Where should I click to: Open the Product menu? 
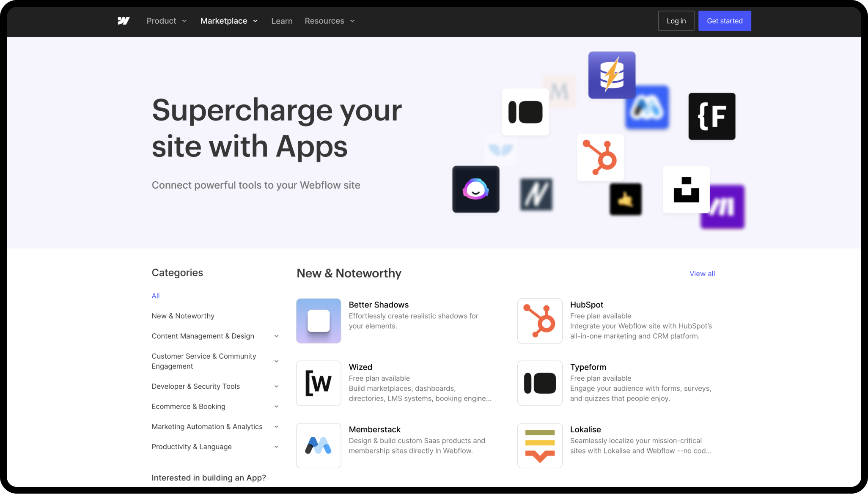(166, 21)
